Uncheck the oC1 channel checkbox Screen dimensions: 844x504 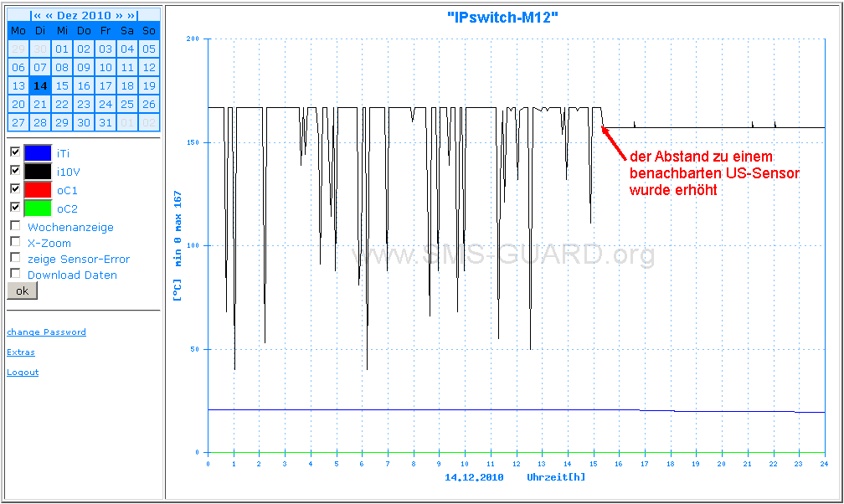(15, 188)
